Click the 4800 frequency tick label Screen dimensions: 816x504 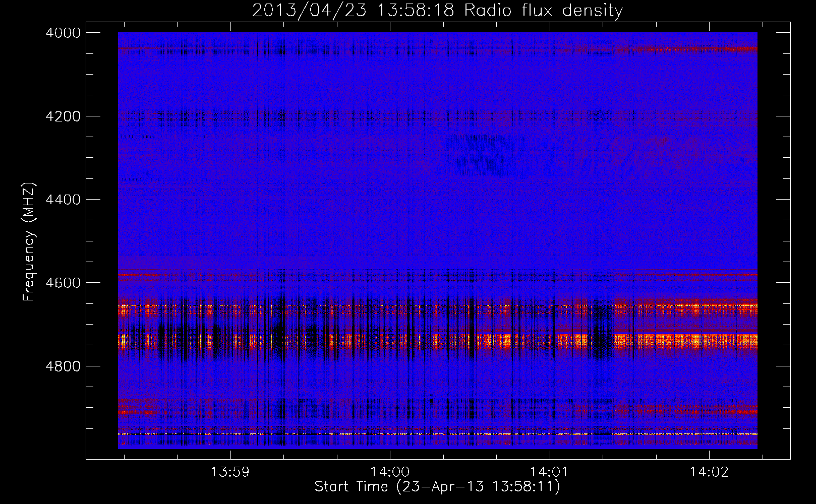63,366
